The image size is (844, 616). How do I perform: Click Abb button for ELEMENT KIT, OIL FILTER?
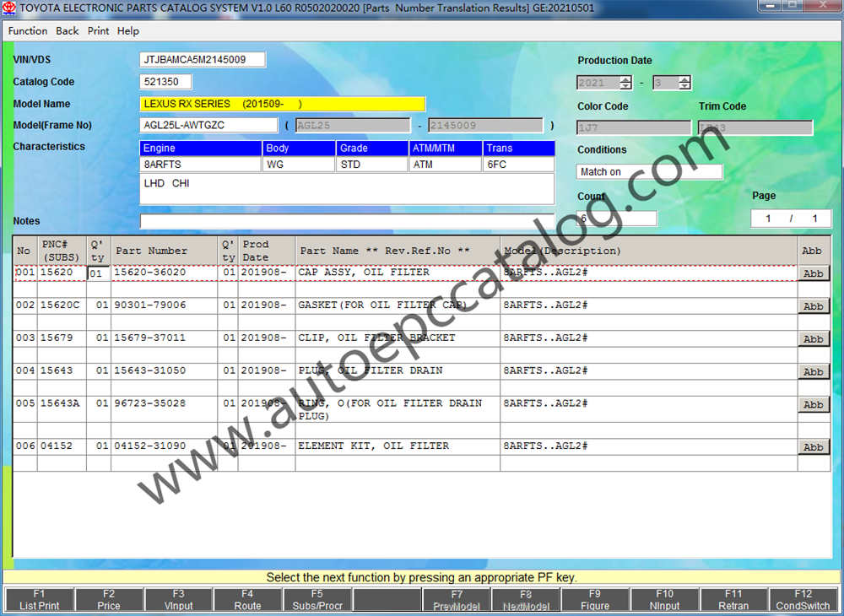point(814,447)
